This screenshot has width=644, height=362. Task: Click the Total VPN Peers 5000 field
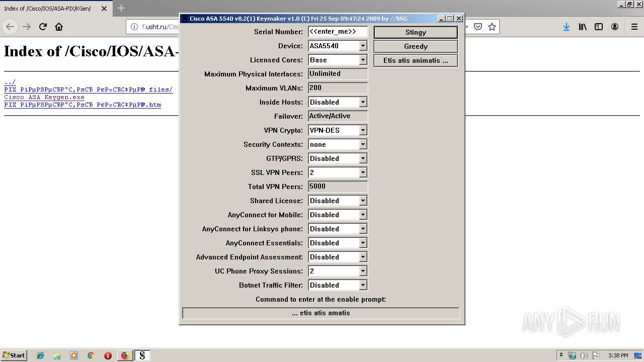click(338, 187)
